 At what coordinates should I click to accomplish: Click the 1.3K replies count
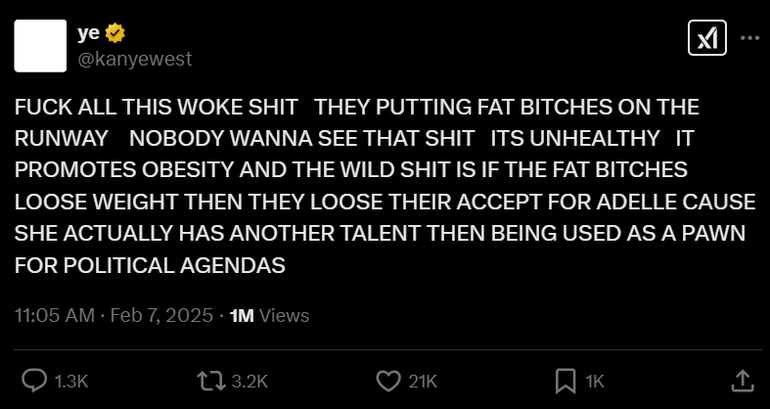(71, 382)
